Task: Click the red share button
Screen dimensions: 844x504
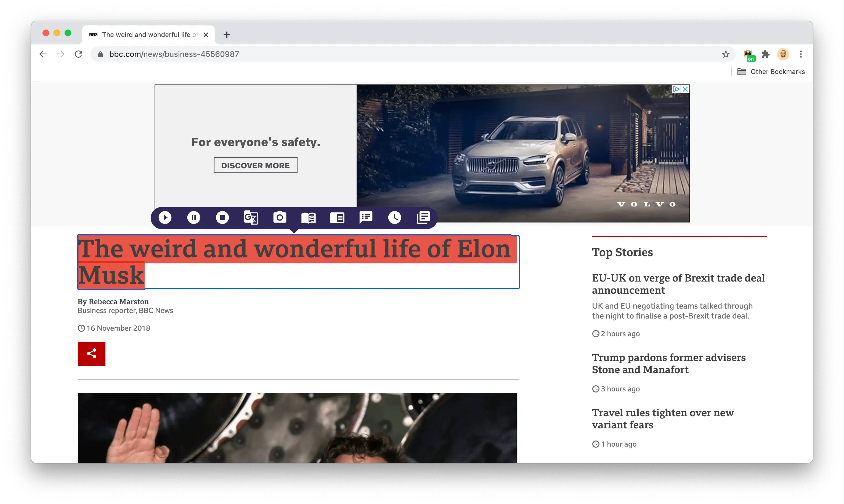Action: point(92,354)
